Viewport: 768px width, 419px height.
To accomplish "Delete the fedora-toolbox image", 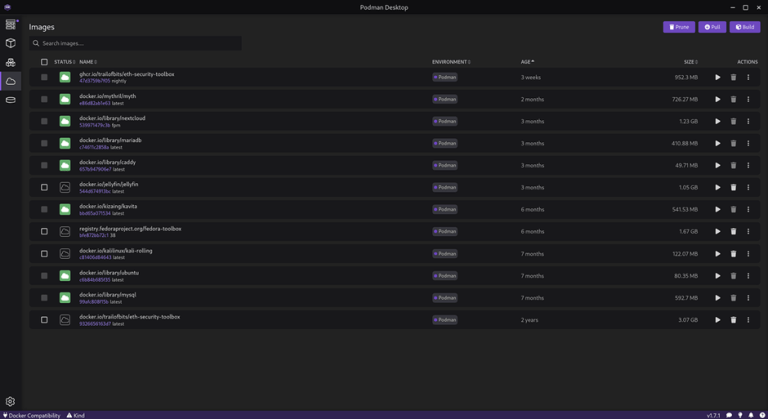I will pos(733,232).
